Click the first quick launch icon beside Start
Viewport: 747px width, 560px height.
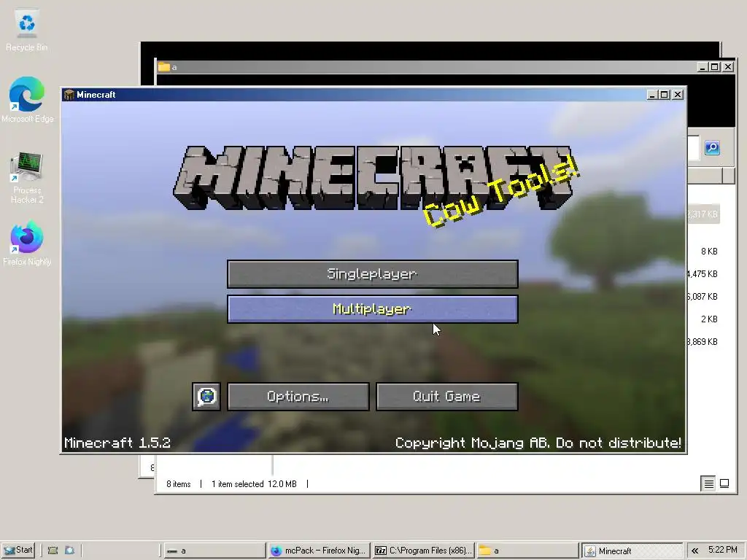(53, 551)
